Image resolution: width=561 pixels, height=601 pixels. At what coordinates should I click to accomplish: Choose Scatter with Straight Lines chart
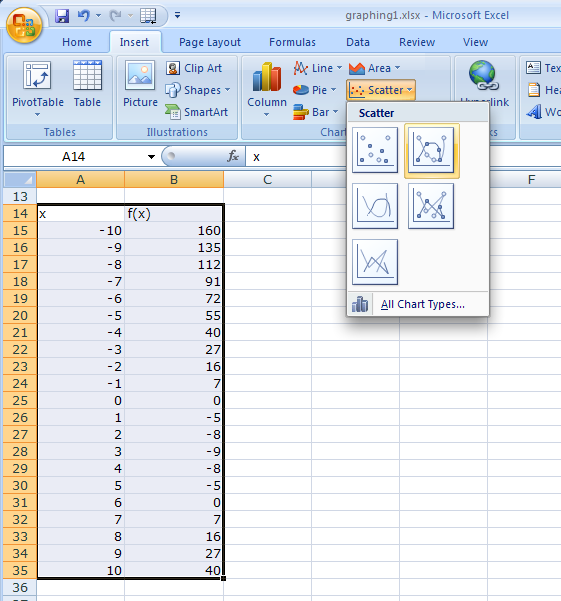pyautogui.click(x=375, y=262)
